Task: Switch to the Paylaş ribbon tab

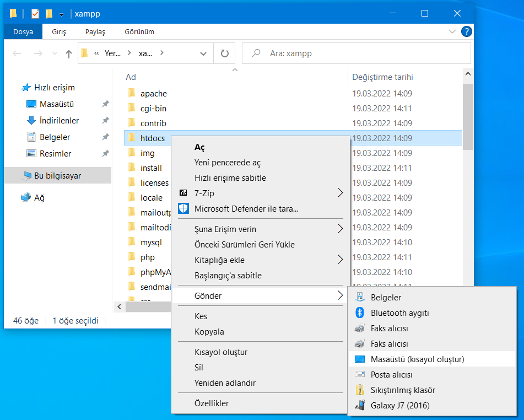Action: tap(95, 32)
